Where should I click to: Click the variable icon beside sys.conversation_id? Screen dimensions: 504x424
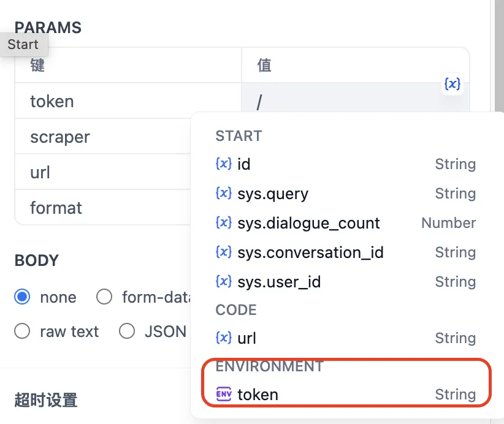(224, 252)
